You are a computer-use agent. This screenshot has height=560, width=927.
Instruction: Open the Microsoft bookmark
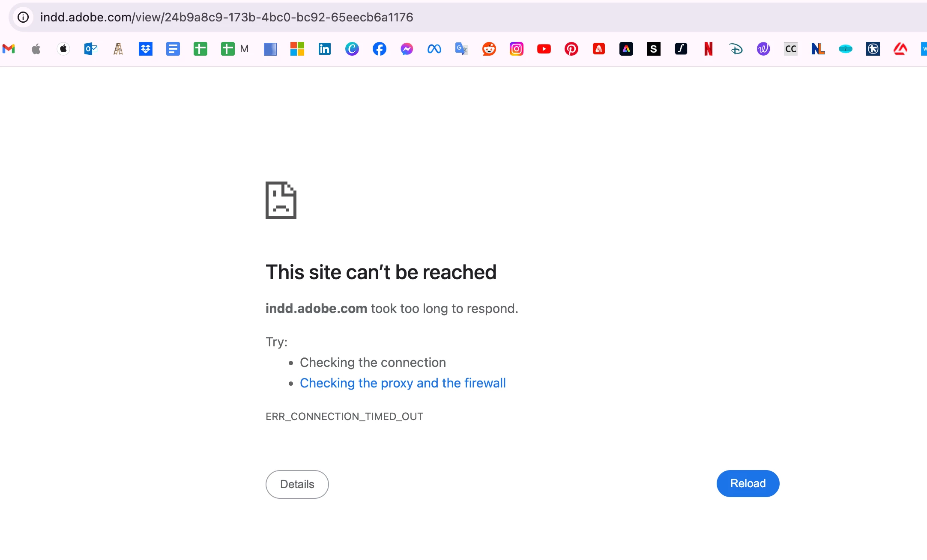297,49
